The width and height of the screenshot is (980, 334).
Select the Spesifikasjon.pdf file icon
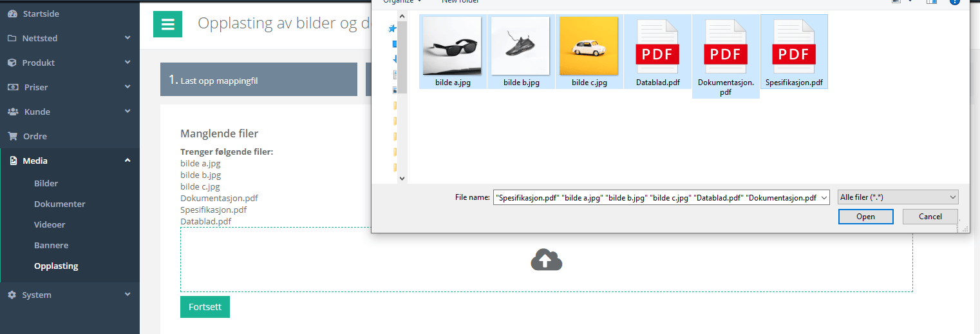(794, 46)
